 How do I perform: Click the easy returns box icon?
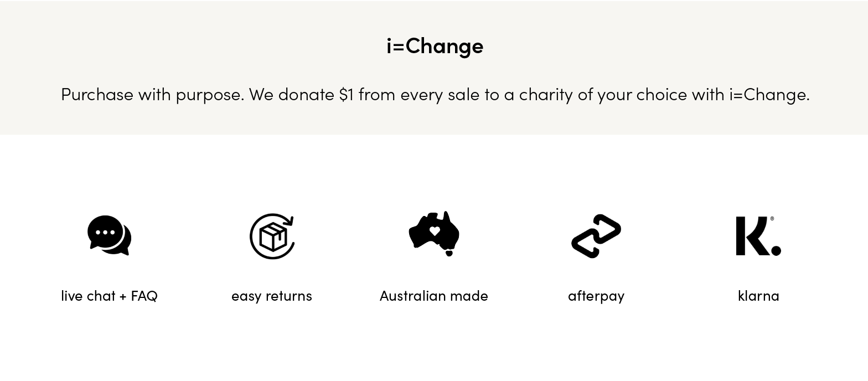(272, 236)
